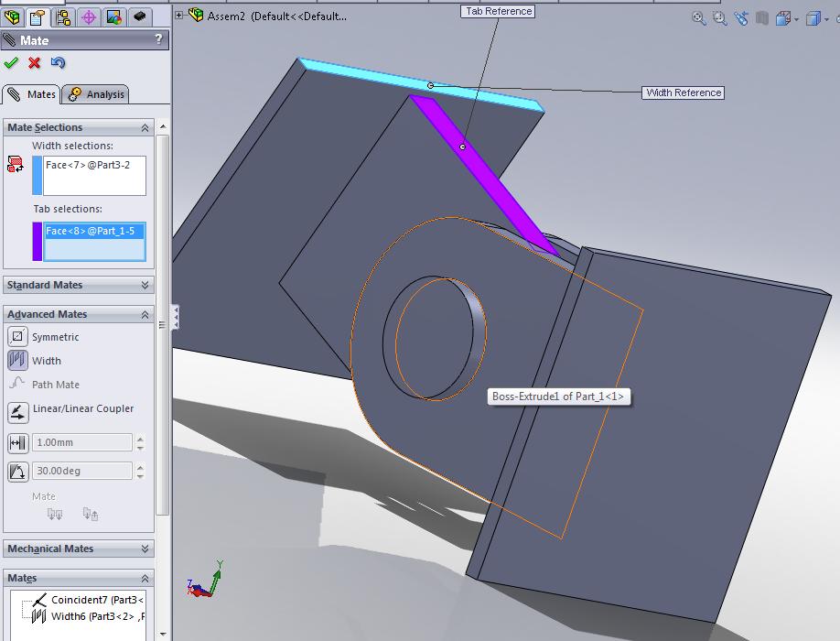Undo the last mate action
Screen dimensions: 840x641
coord(58,62)
